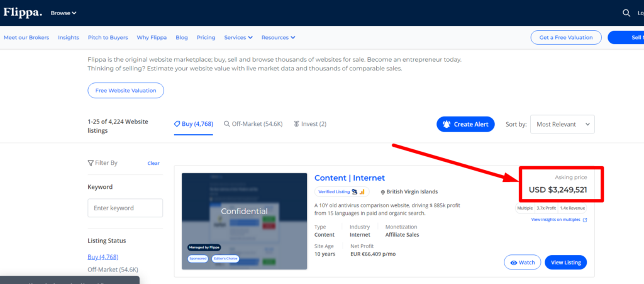
Task: Switch to the Invest (2) tab
Action: click(x=310, y=123)
